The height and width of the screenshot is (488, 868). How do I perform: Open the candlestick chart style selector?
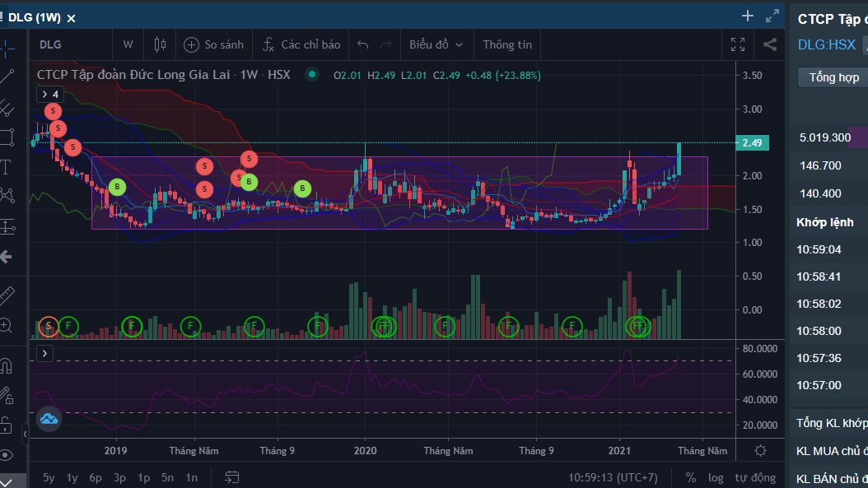(160, 44)
